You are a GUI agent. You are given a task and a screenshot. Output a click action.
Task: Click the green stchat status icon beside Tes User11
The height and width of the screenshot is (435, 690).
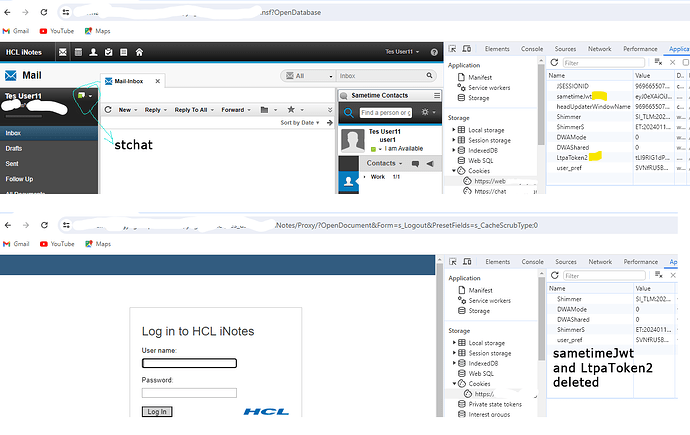click(81, 95)
